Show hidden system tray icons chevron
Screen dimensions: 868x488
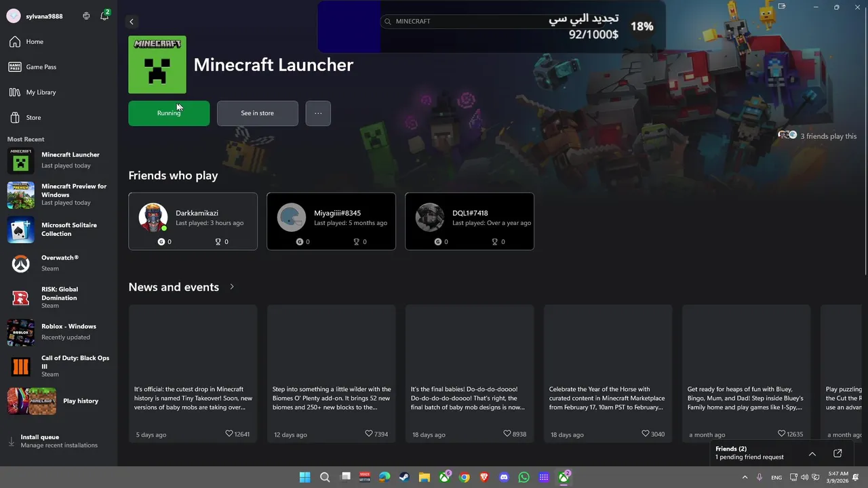tap(745, 477)
